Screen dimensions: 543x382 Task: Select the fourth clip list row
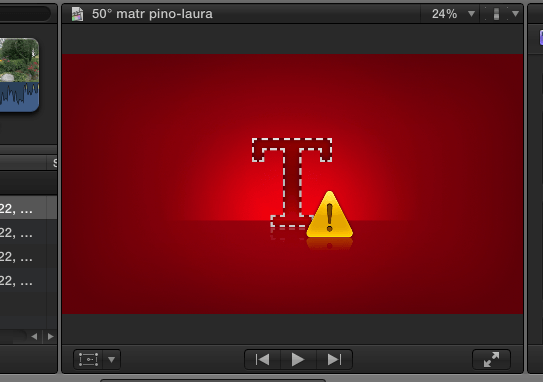point(28,280)
